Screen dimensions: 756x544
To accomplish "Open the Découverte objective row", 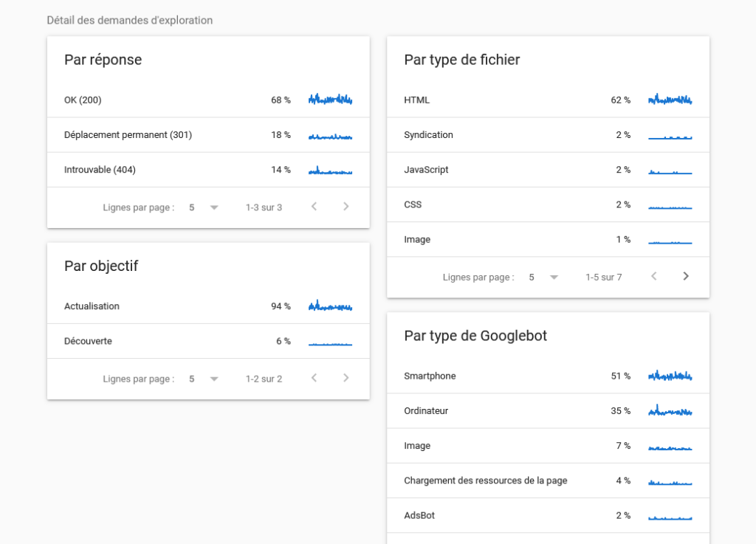I will click(208, 341).
